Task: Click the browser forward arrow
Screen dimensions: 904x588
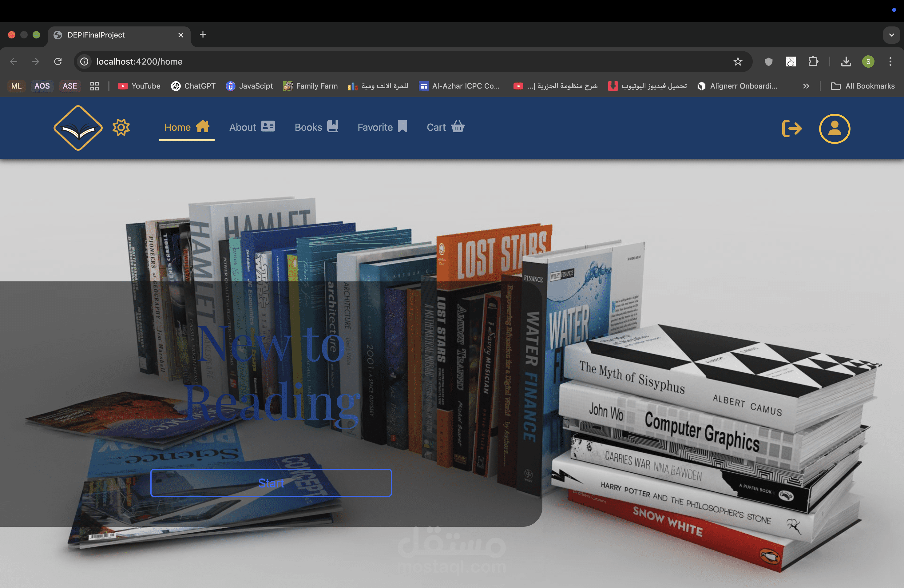Action: tap(35, 62)
